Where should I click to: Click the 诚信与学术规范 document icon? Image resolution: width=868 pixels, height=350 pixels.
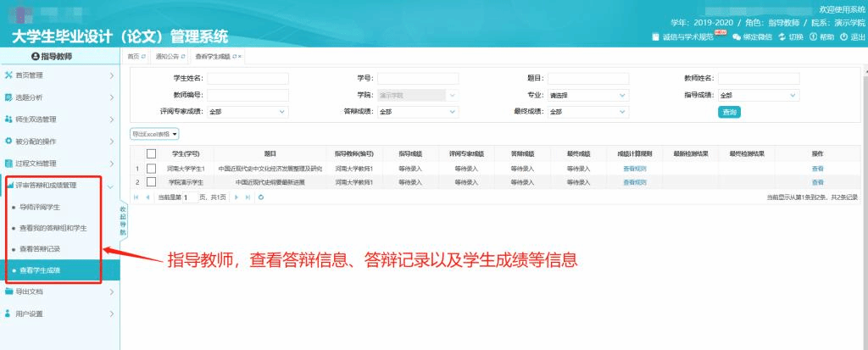point(655,37)
